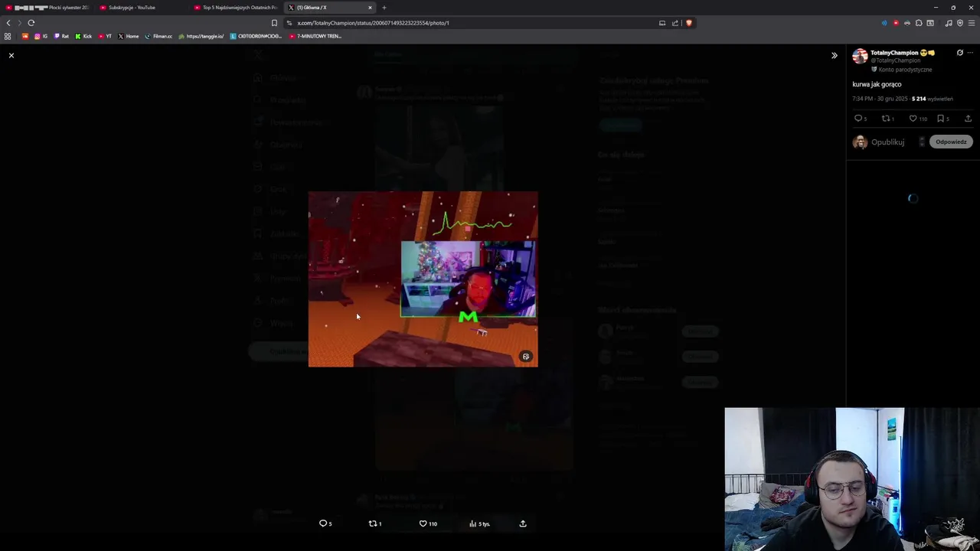980x551 pixels.
Task: Open the IG bookmark
Action: 41,36
